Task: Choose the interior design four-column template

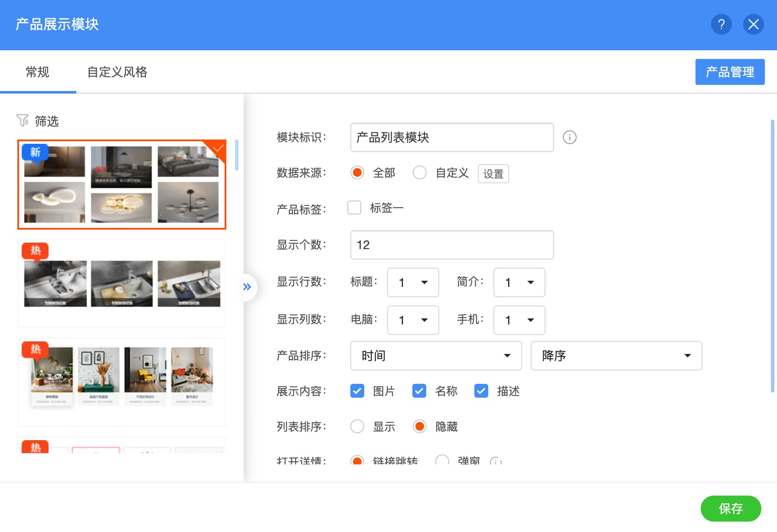Action: click(122, 382)
